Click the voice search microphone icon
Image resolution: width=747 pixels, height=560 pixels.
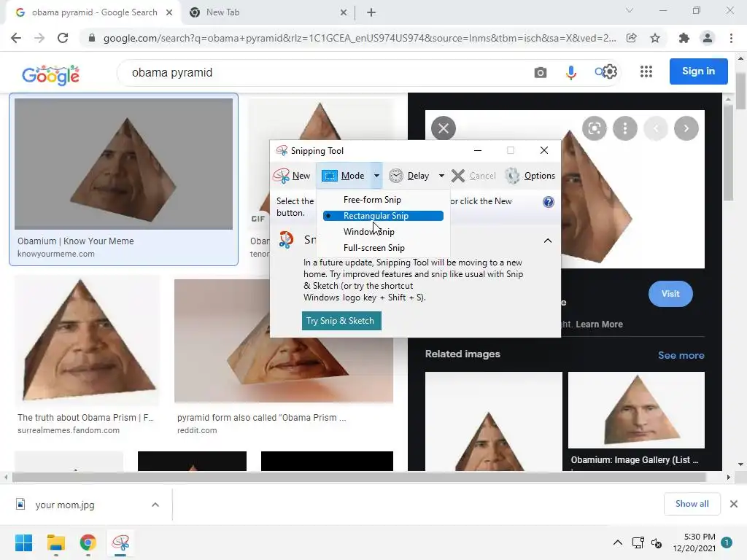(570, 73)
